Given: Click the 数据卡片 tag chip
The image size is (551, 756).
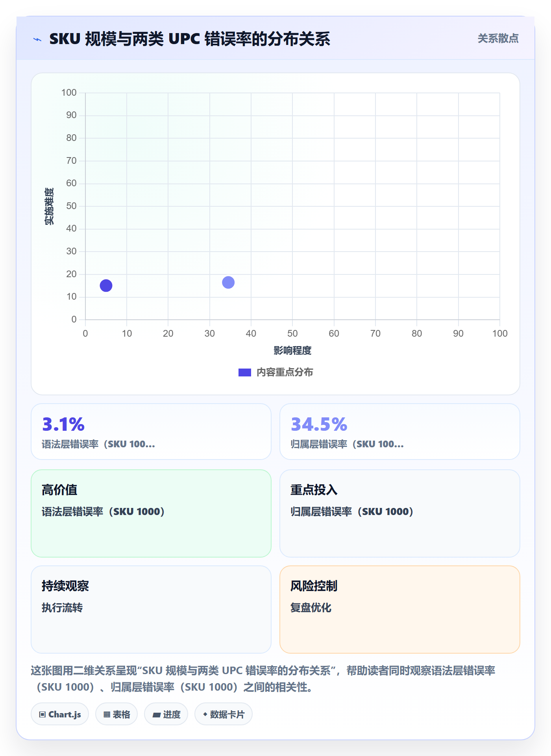Looking at the screenshot, I should 224,714.
